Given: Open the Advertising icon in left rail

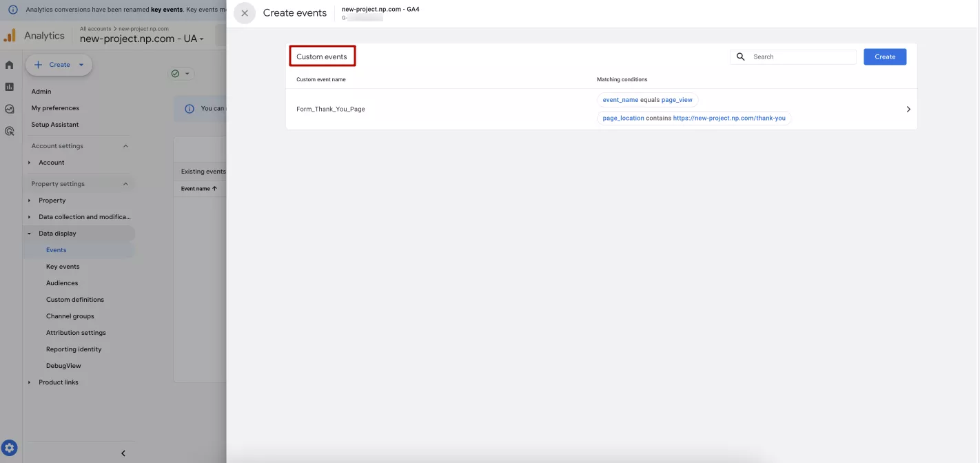Looking at the screenshot, I should click(x=10, y=131).
